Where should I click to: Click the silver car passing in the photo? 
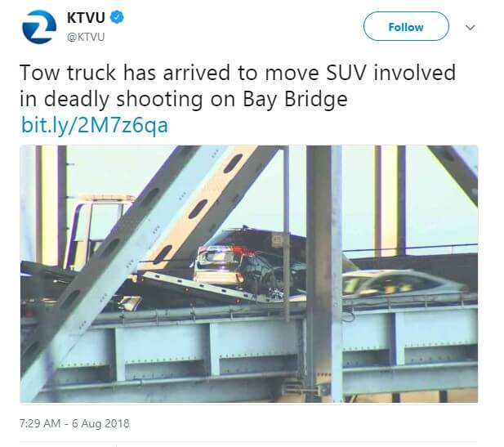click(407, 283)
